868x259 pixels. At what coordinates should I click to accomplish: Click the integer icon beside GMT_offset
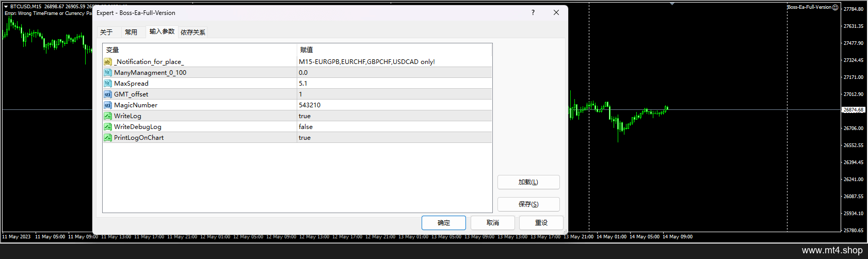click(x=108, y=94)
